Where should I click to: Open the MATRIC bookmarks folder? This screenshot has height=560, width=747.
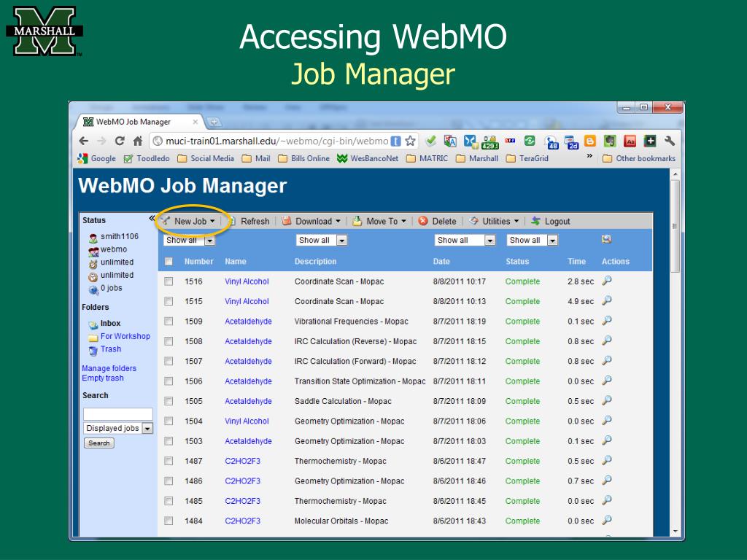[427, 158]
